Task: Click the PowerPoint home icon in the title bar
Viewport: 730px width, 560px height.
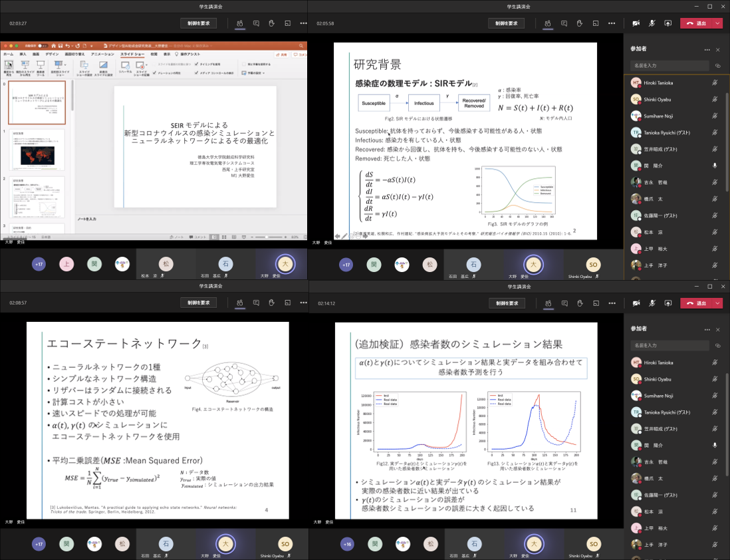Action: point(54,46)
